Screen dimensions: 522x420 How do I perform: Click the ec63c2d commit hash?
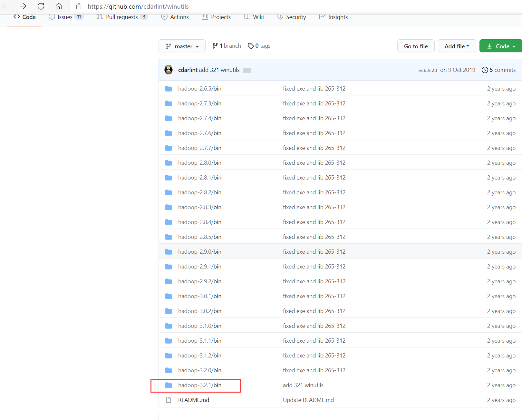[427, 70]
